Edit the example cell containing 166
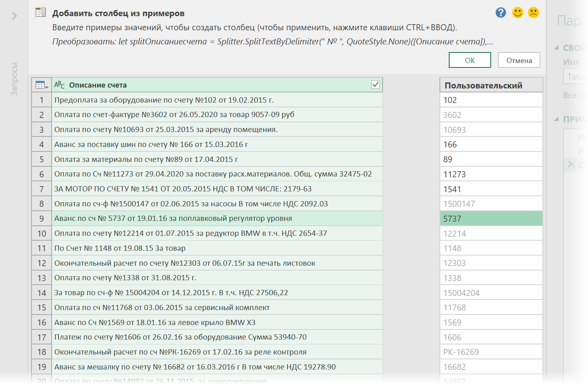This screenshot has width=588, height=384. point(491,145)
